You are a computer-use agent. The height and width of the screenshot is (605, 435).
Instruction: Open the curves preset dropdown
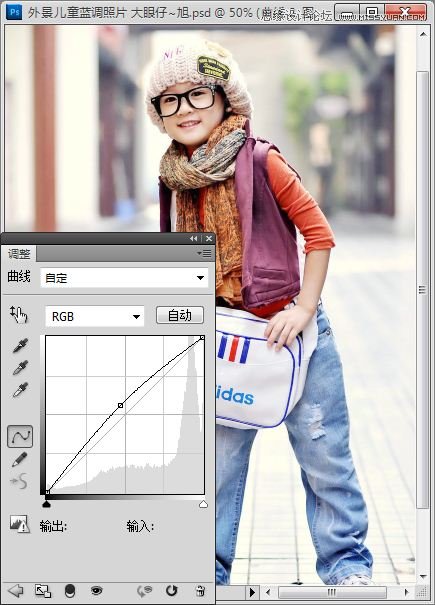coord(124,278)
